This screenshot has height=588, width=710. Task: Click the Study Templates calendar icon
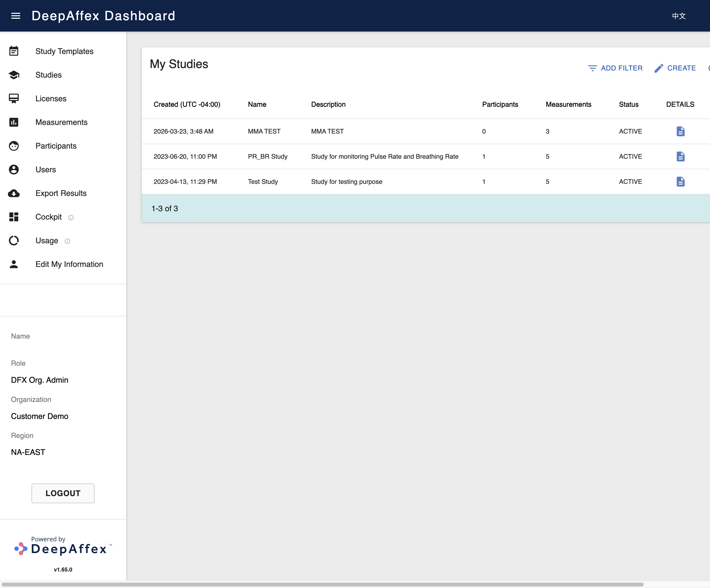[x=14, y=51]
